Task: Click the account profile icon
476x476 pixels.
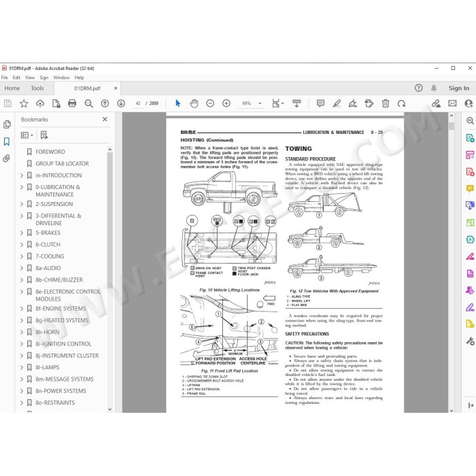Action: (469, 103)
